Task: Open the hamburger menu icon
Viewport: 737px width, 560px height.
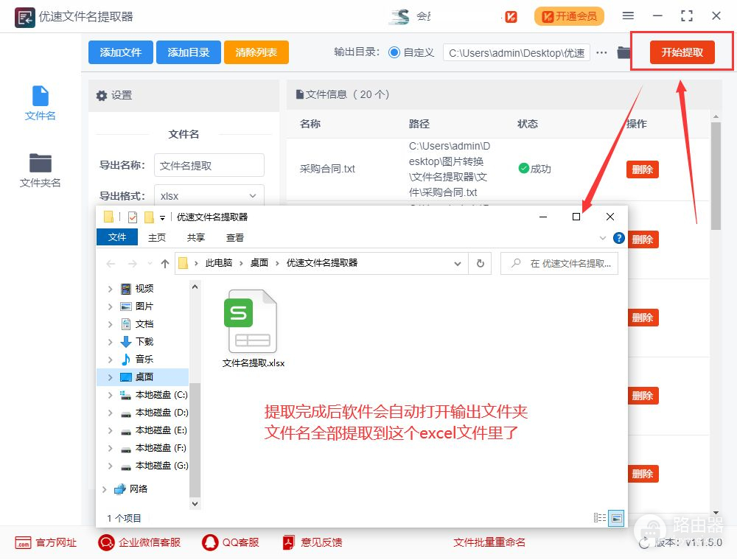Action: (x=628, y=16)
